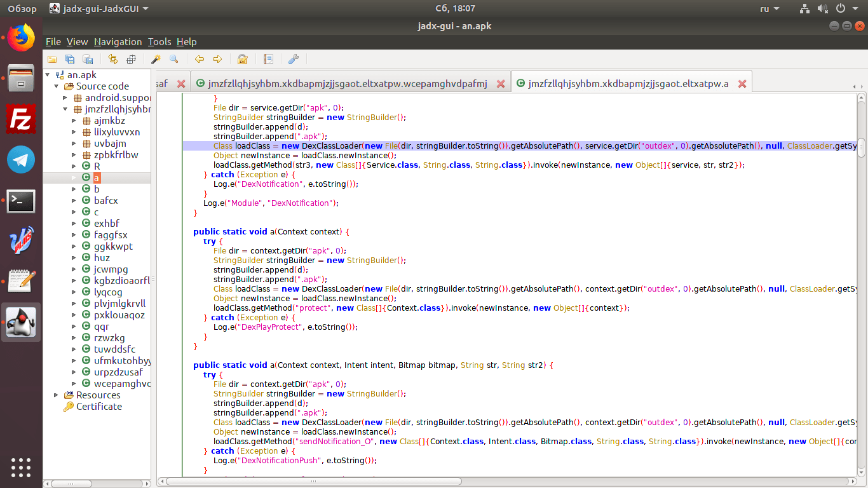Click the Export as gradle project icon
This screenshot has width=868, height=488.
pos(88,59)
